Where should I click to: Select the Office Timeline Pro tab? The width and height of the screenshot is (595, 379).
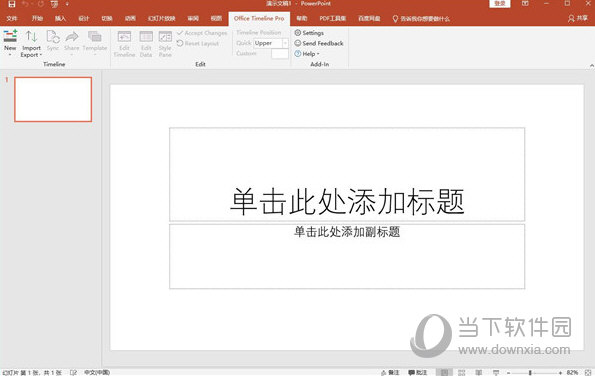tap(259, 18)
